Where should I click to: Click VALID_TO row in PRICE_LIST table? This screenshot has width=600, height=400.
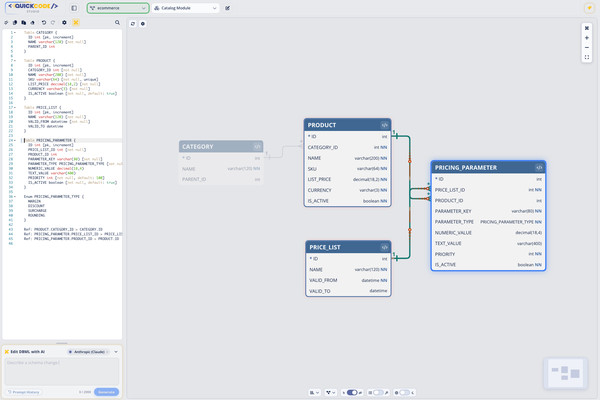click(x=348, y=291)
